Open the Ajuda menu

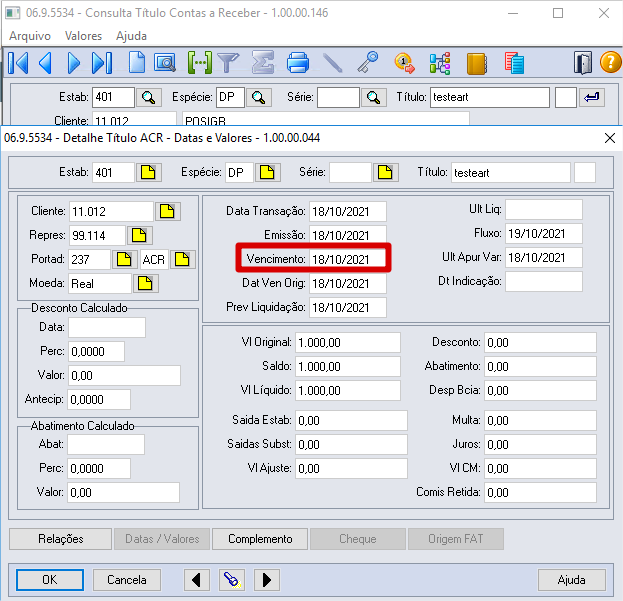(x=131, y=36)
